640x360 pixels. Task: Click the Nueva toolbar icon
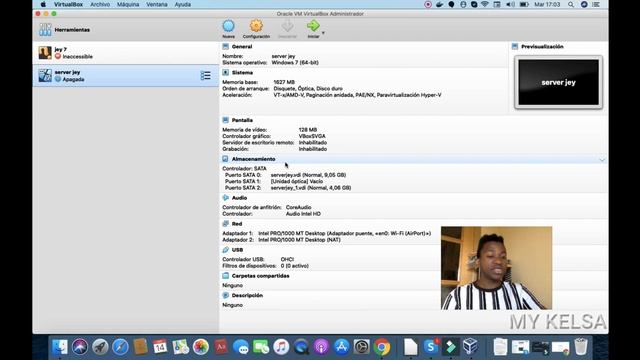pos(229,26)
